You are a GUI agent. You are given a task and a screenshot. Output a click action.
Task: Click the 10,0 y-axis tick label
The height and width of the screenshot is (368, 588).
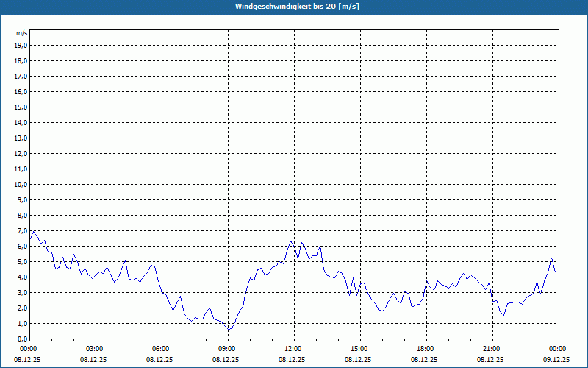pos(21,184)
